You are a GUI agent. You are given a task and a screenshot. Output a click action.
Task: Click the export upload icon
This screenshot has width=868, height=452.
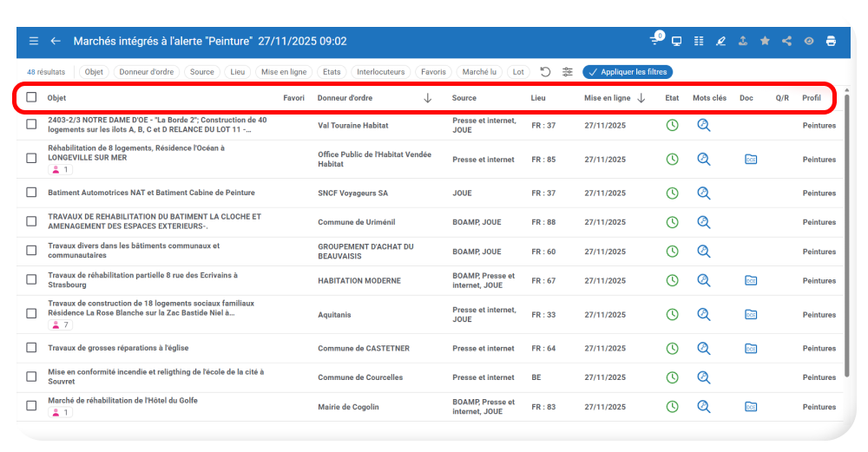click(742, 41)
